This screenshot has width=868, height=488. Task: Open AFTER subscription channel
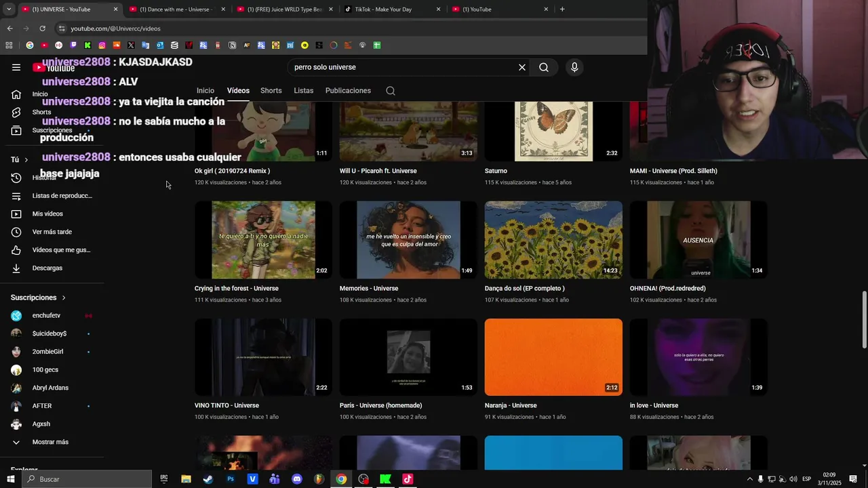pyautogui.click(x=52, y=406)
